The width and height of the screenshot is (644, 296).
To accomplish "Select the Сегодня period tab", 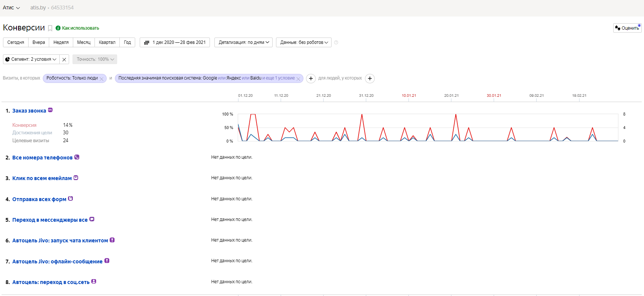I will 16,42.
